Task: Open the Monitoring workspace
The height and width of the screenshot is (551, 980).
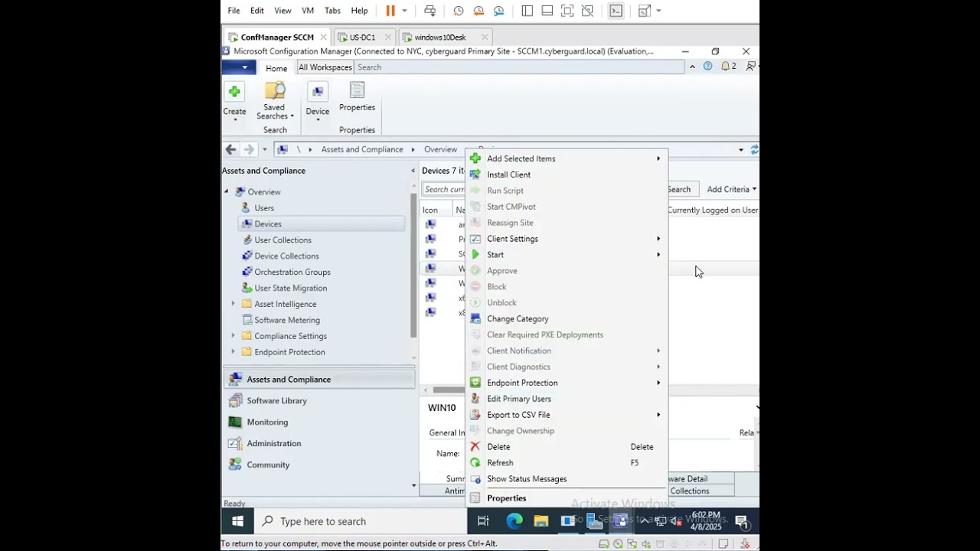Action: point(267,422)
